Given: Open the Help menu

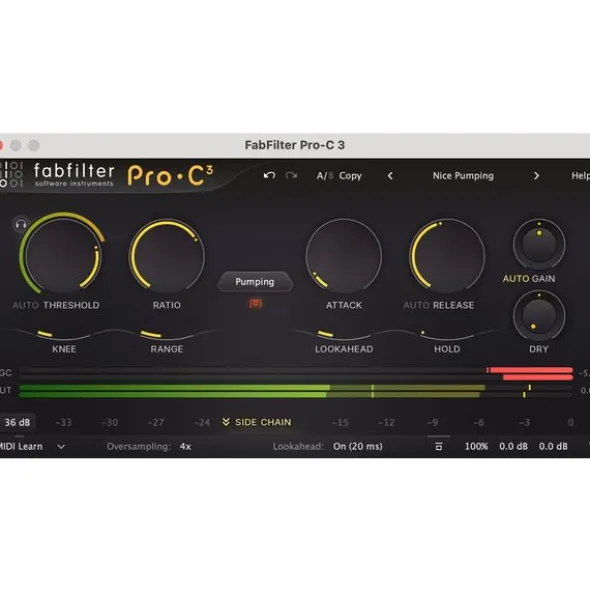Looking at the screenshot, I should click(581, 176).
